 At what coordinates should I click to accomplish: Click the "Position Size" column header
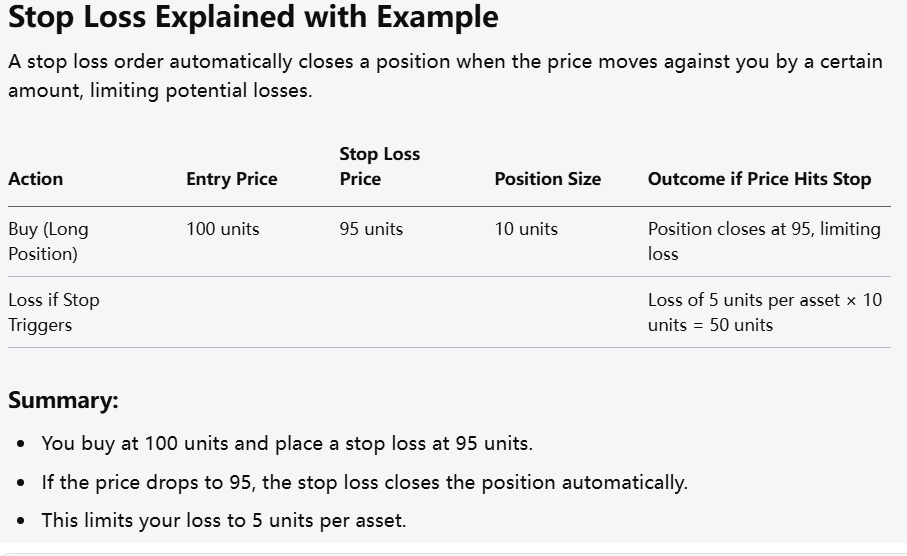pos(547,179)
